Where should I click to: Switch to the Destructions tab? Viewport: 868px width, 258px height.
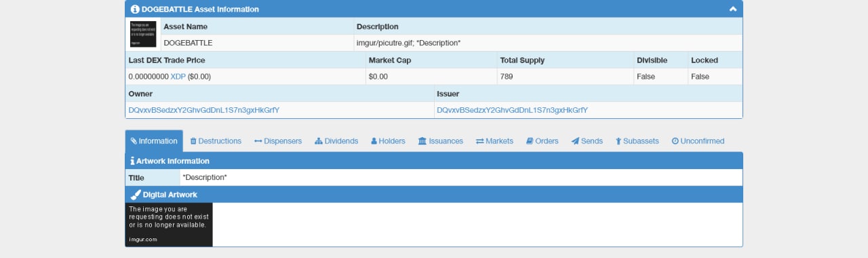click(216, 141)
